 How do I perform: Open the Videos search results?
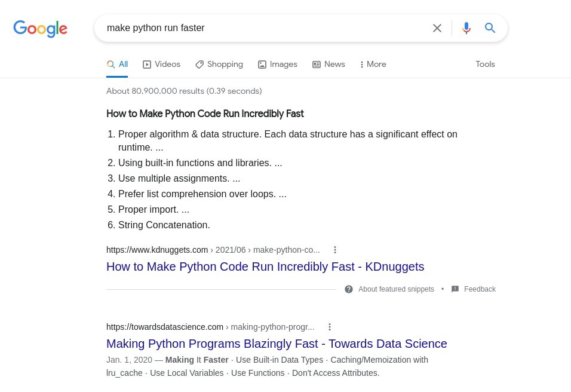coord(161,65)
